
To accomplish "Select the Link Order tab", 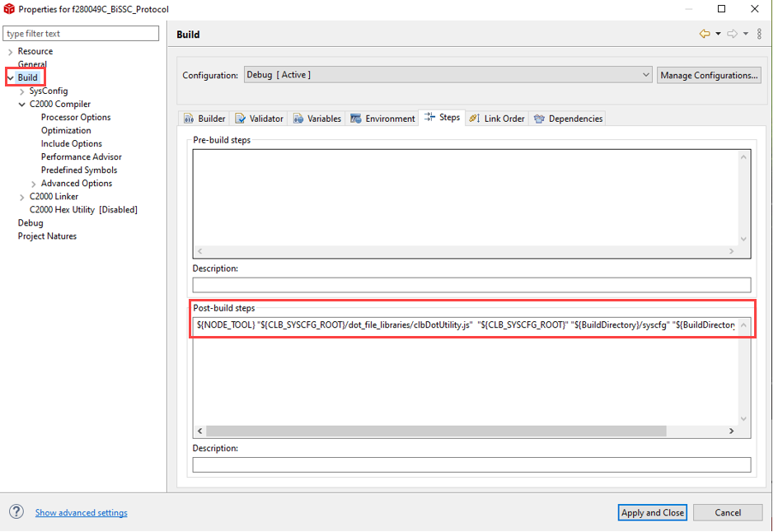I will [496, 119].
